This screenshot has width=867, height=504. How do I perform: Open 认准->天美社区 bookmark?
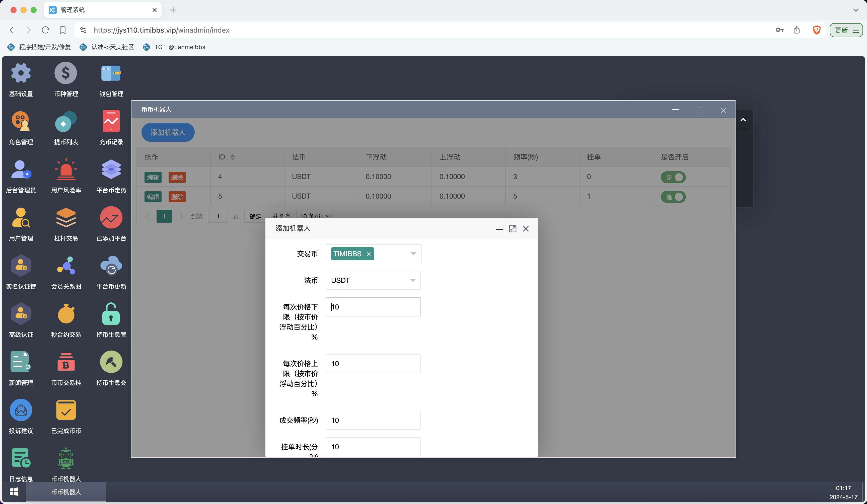click(107, 47)
